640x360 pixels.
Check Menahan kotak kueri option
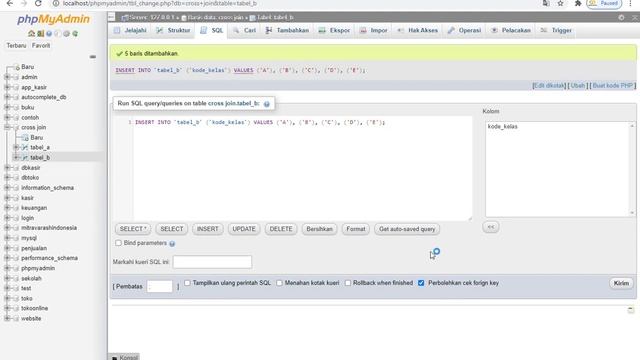pos(279,282)
